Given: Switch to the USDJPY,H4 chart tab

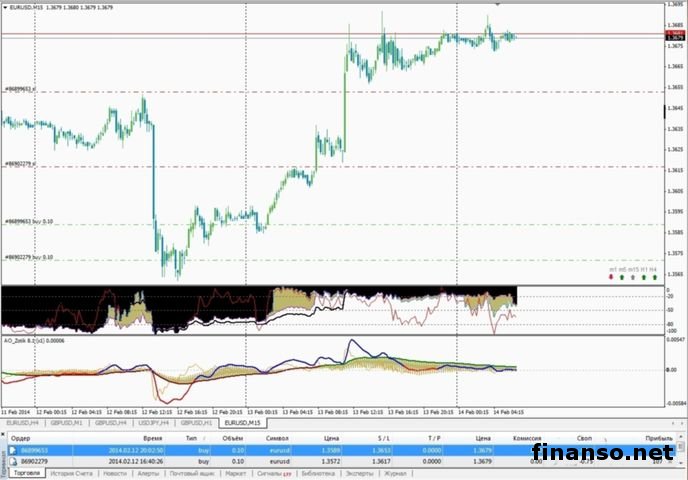Looking at the screenshot, I should [155, 423].
